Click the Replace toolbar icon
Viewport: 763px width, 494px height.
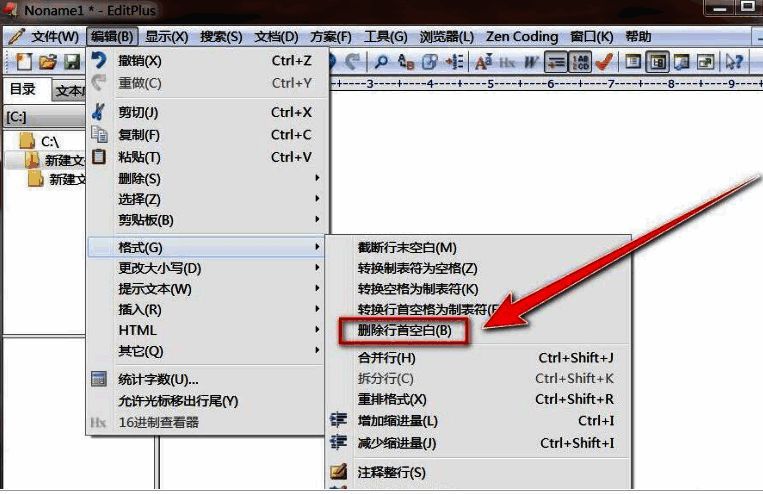coord(406,62)
